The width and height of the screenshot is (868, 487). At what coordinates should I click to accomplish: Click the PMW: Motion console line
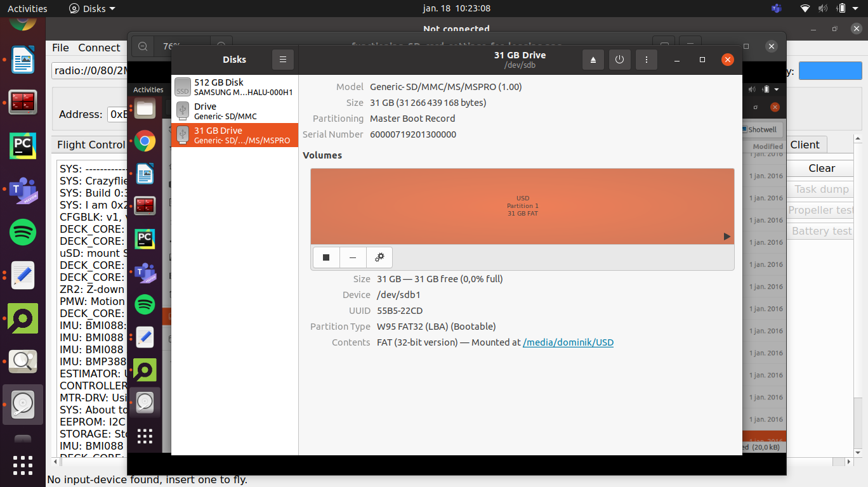coord(92,301)
